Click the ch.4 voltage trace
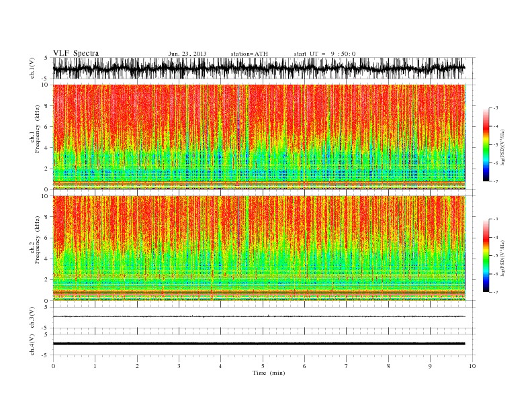Viewport: 532px width, 411px height. click(259, 344)
